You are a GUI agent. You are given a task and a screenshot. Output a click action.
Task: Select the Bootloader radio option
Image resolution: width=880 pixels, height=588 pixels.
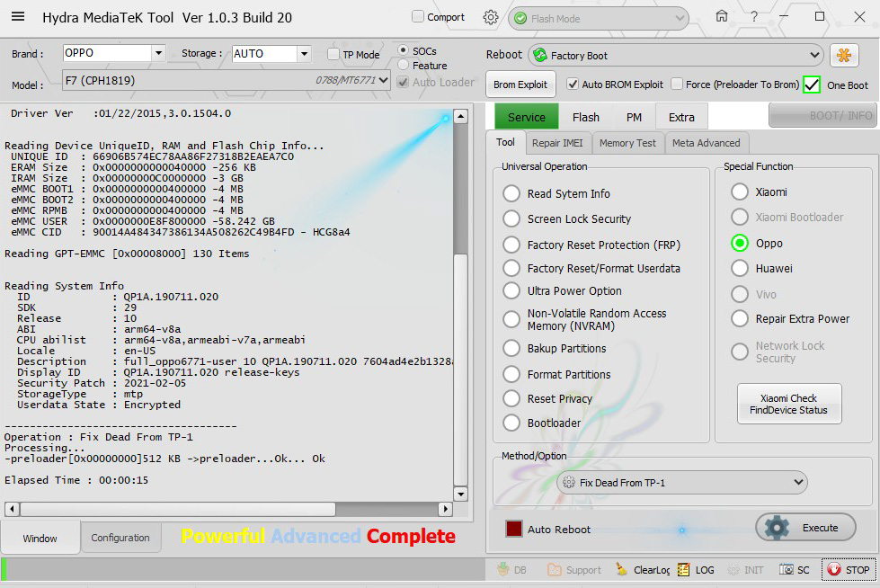(x=511, y=423)
